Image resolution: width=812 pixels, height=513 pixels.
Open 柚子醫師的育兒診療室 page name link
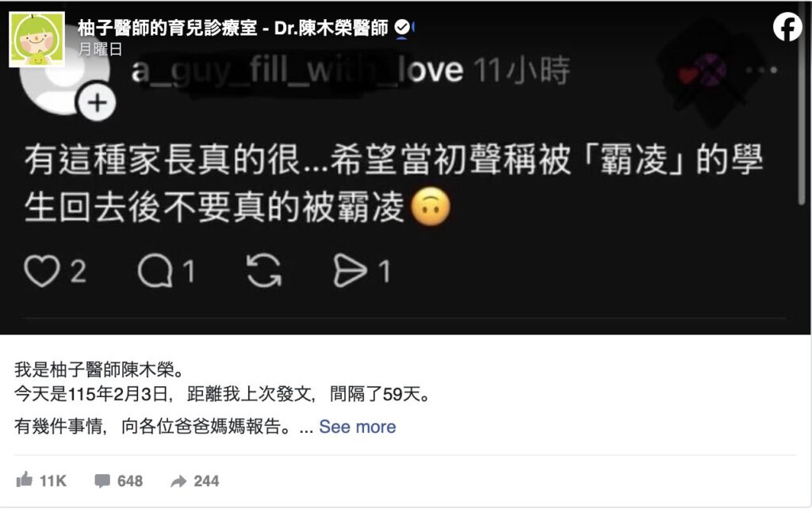[167, 28]
